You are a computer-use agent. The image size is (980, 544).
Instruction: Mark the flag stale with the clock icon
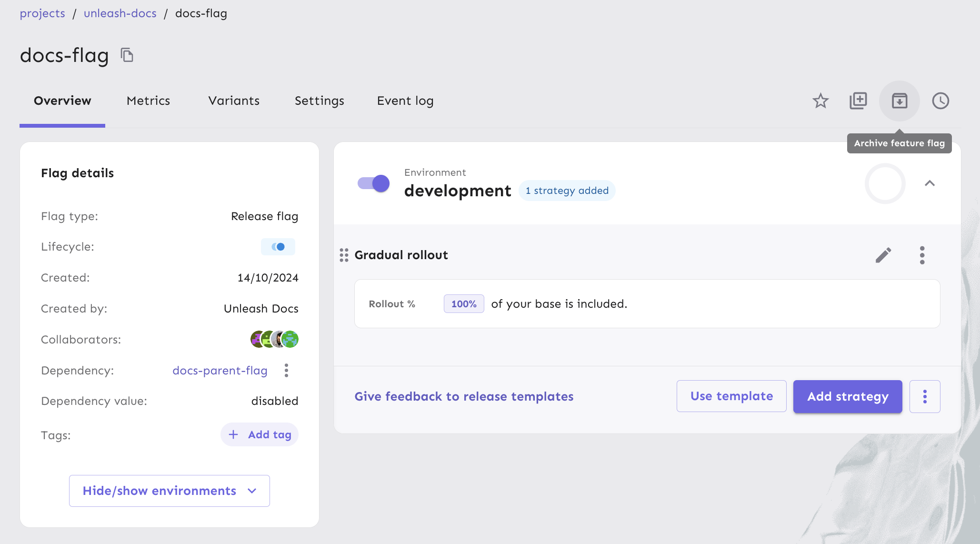pos(940,101)
